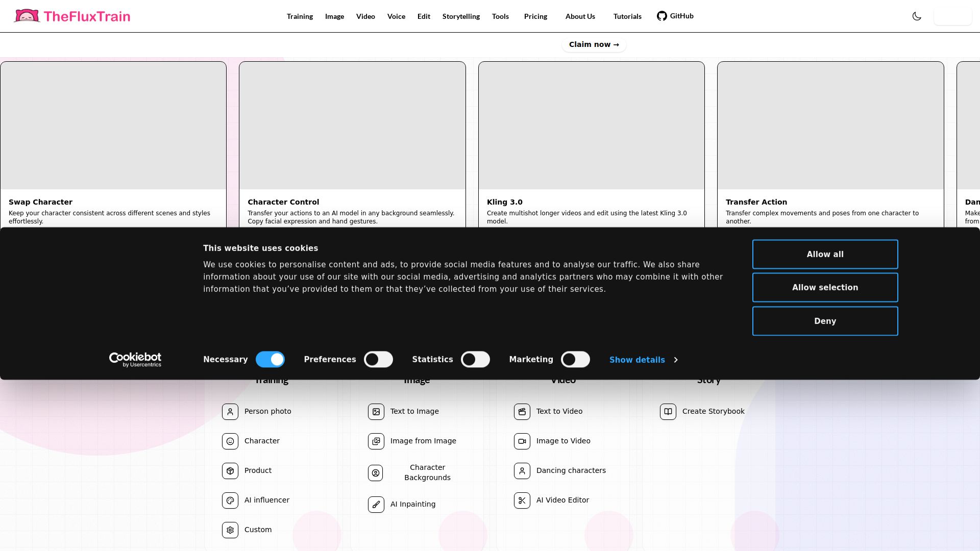
Task: Click the Custom gear icon
Action: [x=230, y=530]
